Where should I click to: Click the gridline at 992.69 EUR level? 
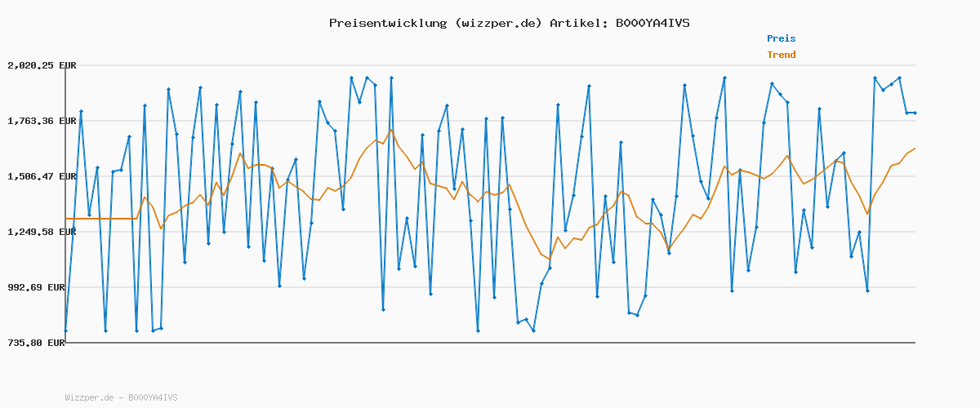490,287
